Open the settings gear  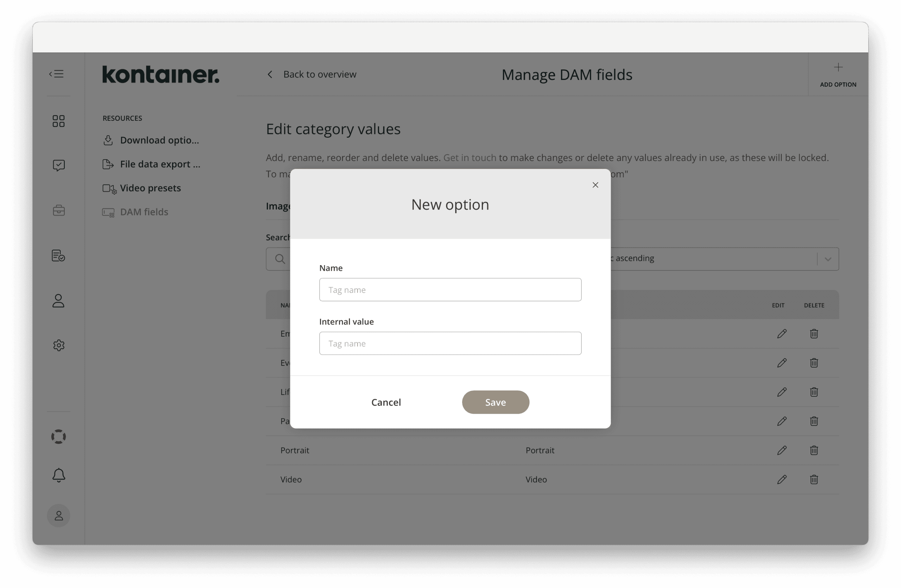coord(59,345)
